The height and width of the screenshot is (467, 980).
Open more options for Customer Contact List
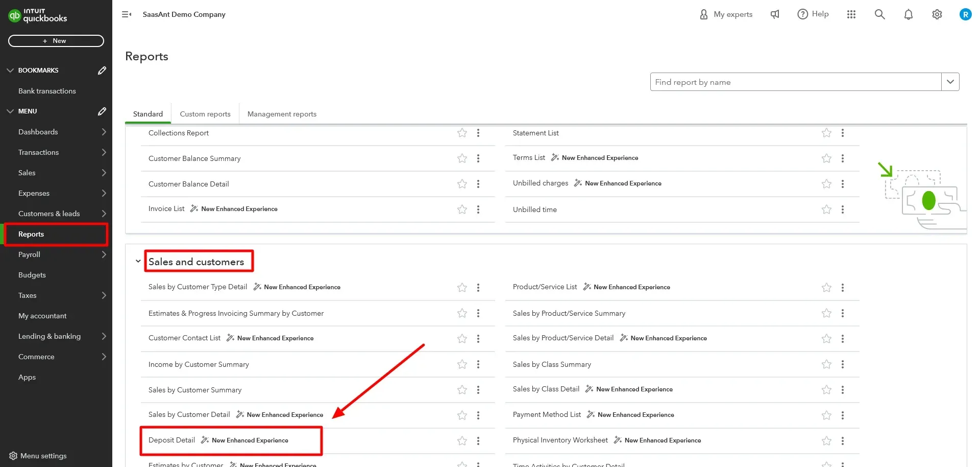[478, 339]
